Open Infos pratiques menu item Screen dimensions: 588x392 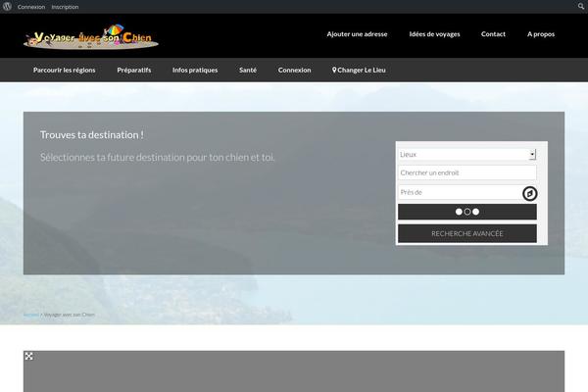click(x=195, y=71)
